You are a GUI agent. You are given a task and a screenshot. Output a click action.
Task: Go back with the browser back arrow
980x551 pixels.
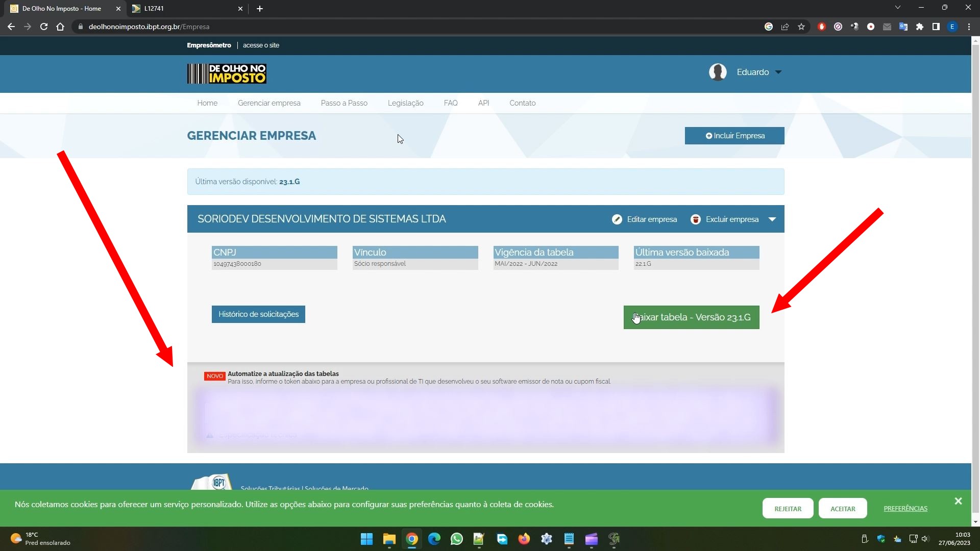tap(11, 27)
